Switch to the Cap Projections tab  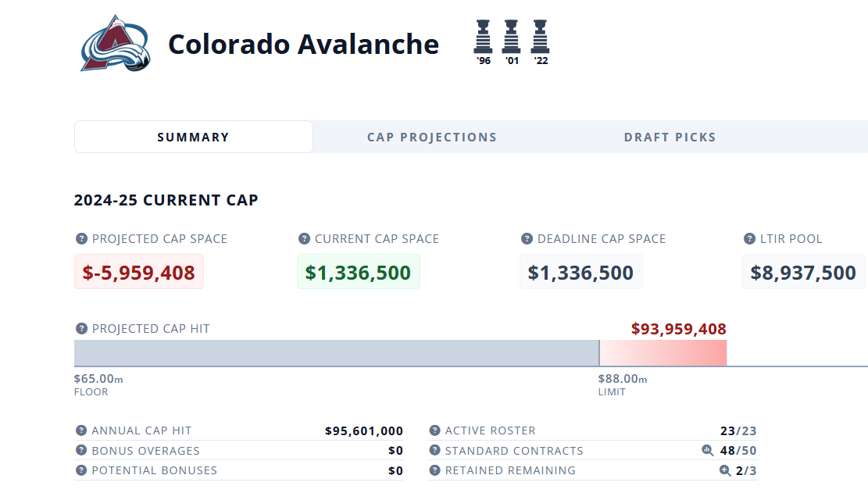click(x=432, y=138)
